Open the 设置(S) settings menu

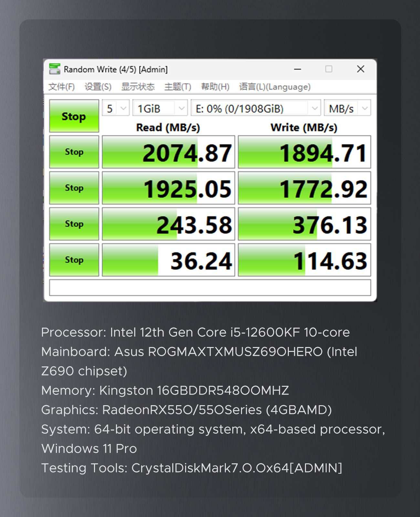coord(98,87)
